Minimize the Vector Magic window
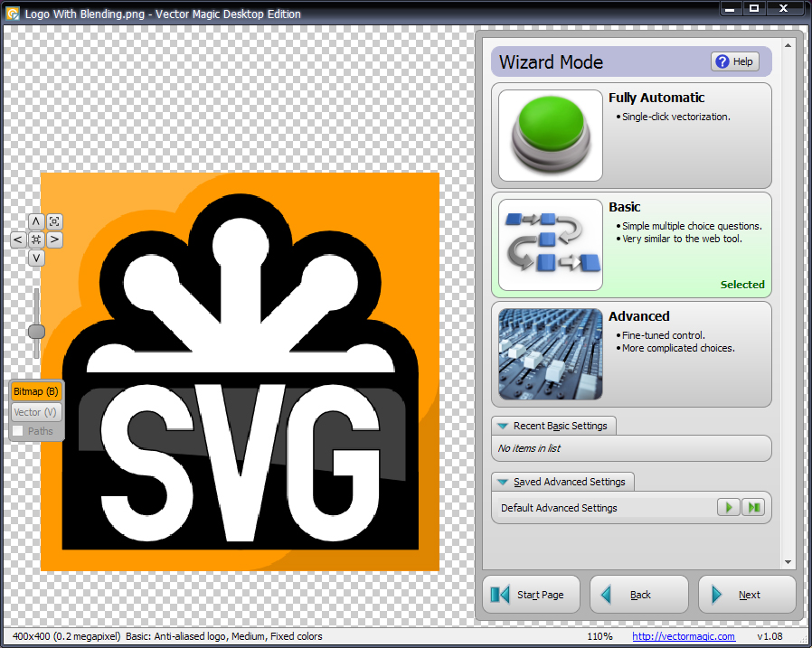Viewport: 812px width, 648px height. point(731,9)
